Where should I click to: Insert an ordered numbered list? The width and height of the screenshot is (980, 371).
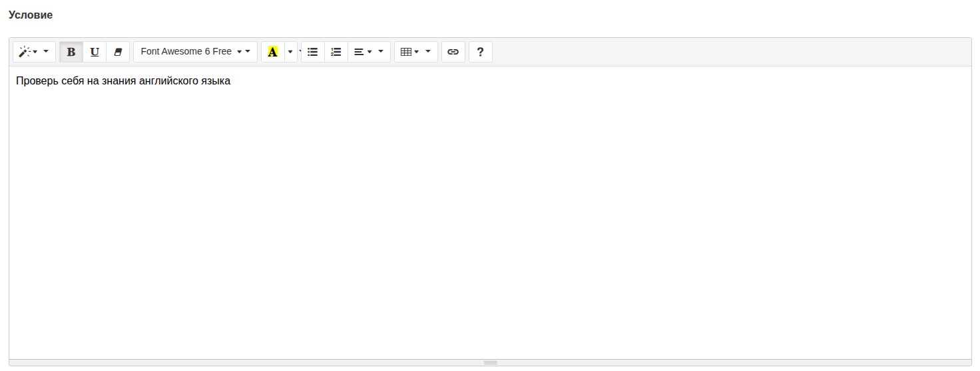[x=336, y=52]
